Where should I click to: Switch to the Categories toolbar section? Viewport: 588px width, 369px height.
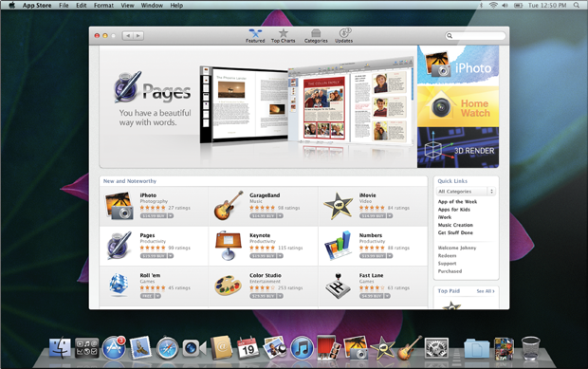coord(316,36)
